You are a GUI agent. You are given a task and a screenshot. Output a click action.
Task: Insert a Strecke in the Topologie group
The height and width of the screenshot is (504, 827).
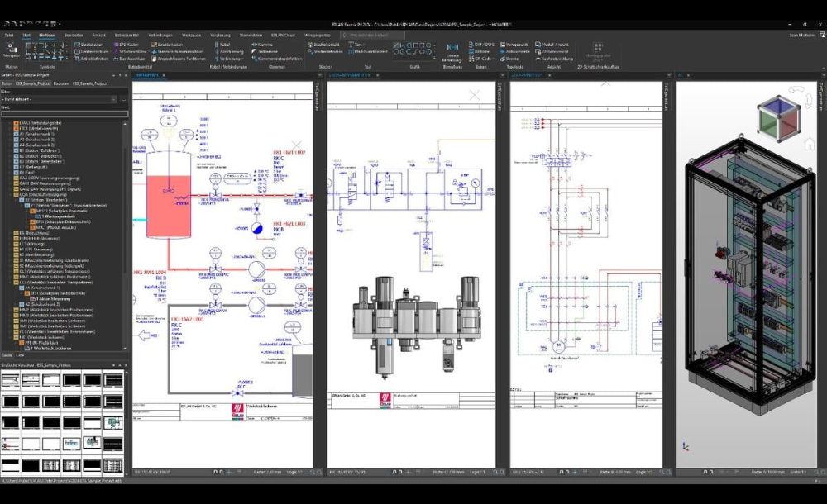[509, 59]
